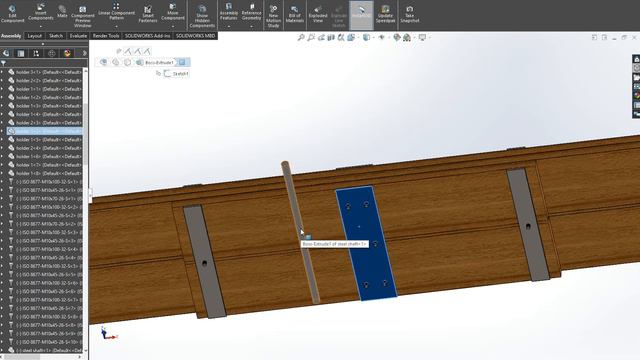Viewport: 640px width, 360px height.
Task: Toggle Show Hidden Components
Action: [202, 17]
